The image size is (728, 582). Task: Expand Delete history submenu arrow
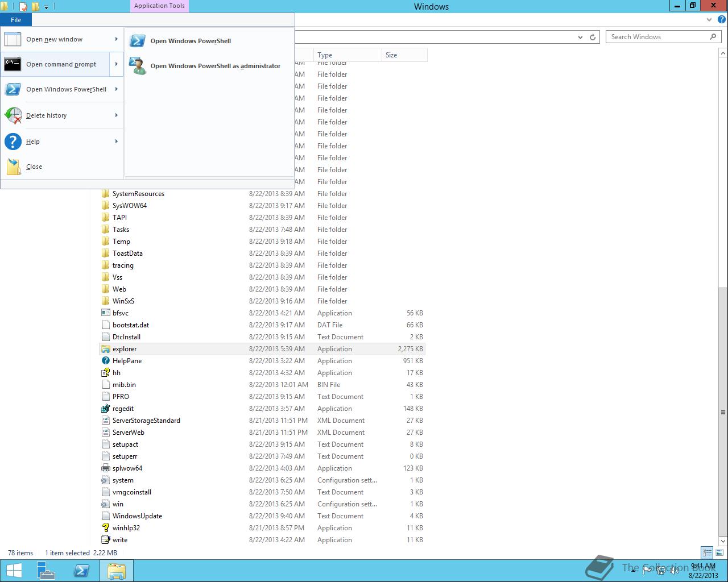click(116, 115)
